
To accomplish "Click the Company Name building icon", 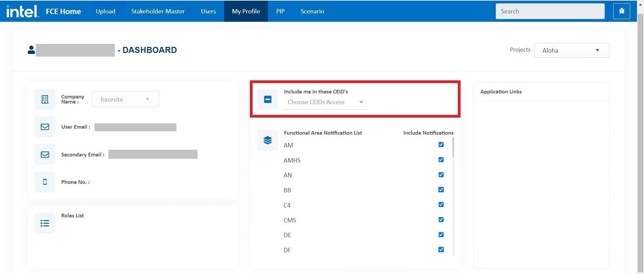I will pos(45,99).
